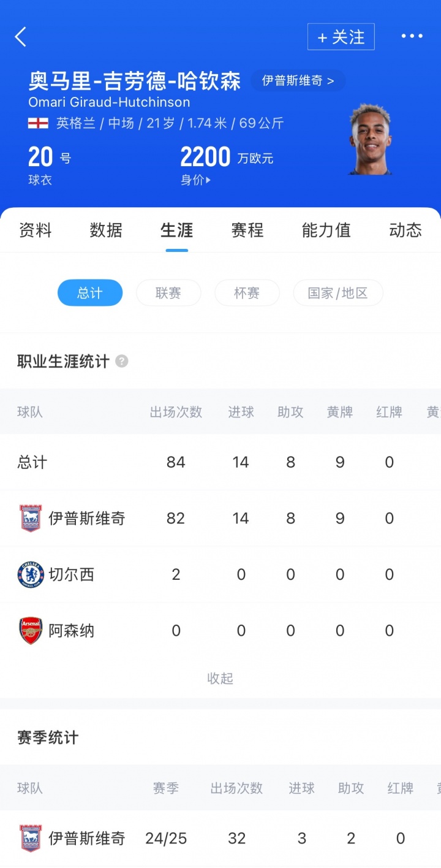
Task: Switch to the 赛程 tab
Action: click(247, 230)
